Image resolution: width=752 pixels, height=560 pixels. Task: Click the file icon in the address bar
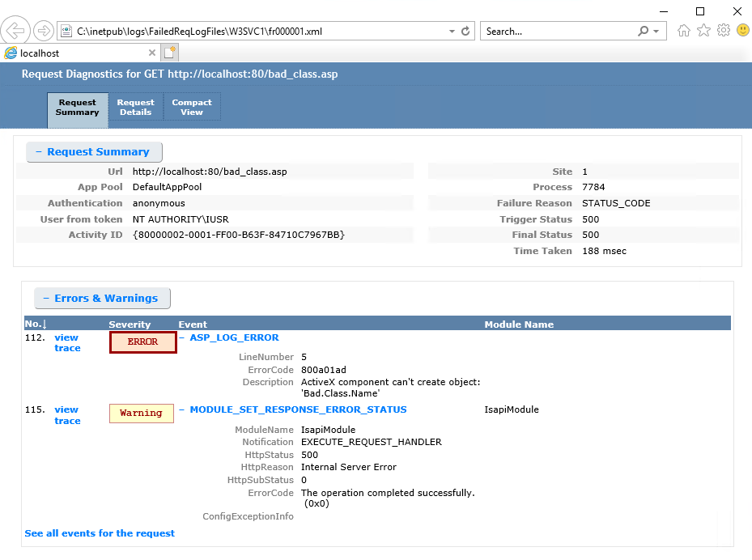(66, 32)
